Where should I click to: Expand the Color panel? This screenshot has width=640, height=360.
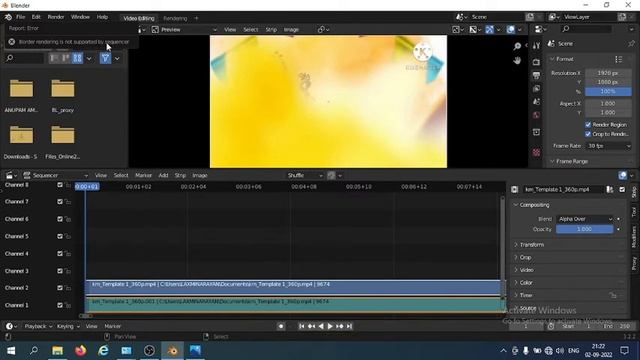pos(526,282)
